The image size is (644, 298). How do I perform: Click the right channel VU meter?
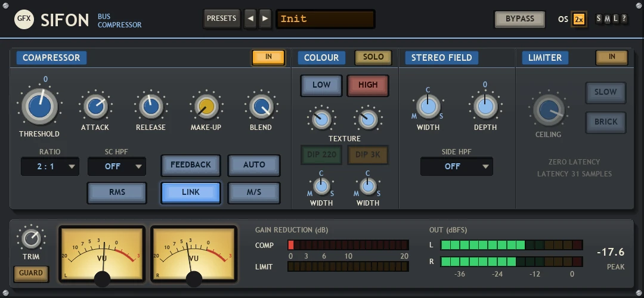(194, 254)
